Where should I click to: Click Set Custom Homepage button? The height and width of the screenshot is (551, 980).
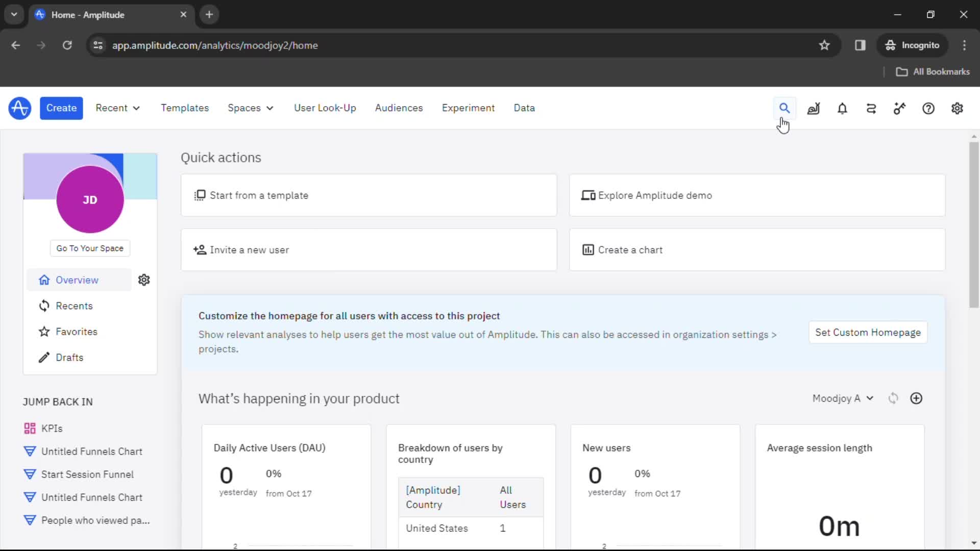point(868,332)
